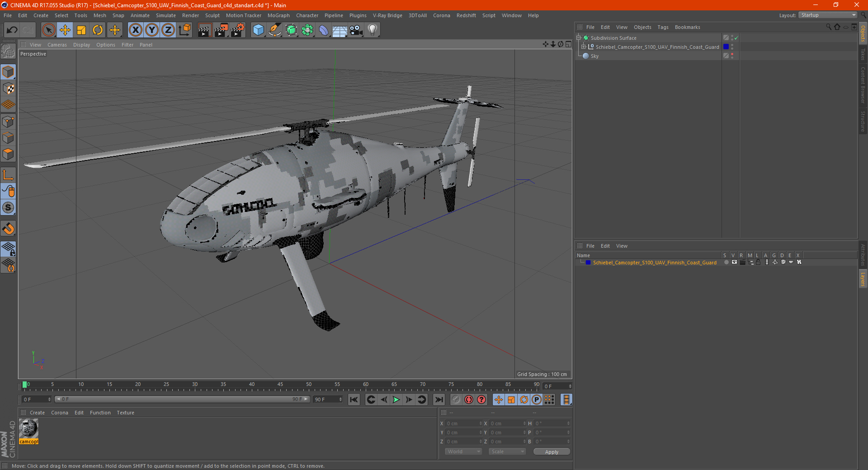Toggle Schiebel_Camcopter object visibility dots
The width and height of the screenshot is (868, 470).
(732, 47)
